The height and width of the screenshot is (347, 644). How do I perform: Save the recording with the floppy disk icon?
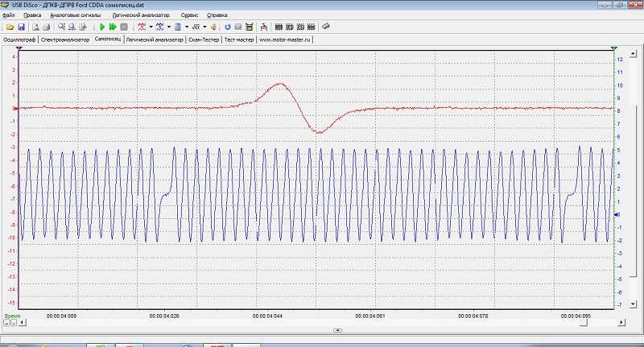click(21, 27)
